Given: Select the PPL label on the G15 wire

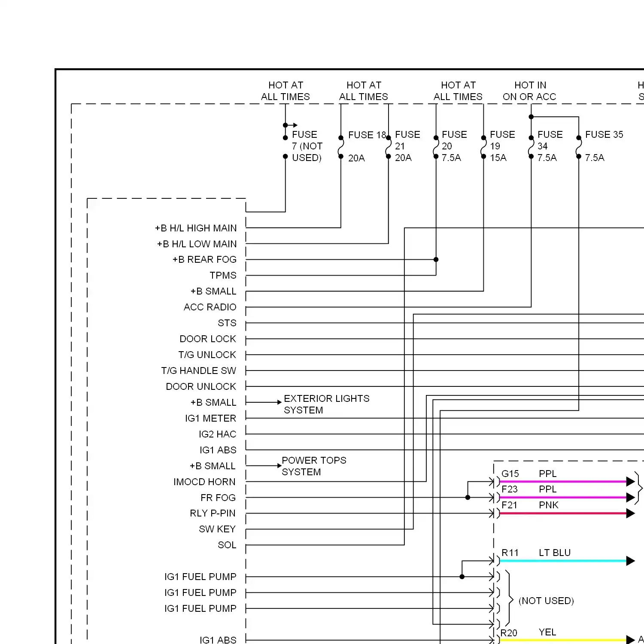Looking at the screenshot, I should pyautogui.click(x=548, y=474).
